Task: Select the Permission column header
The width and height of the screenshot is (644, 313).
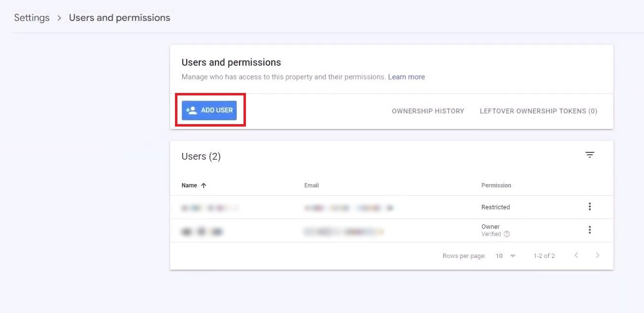Action: tap(496, 185)
